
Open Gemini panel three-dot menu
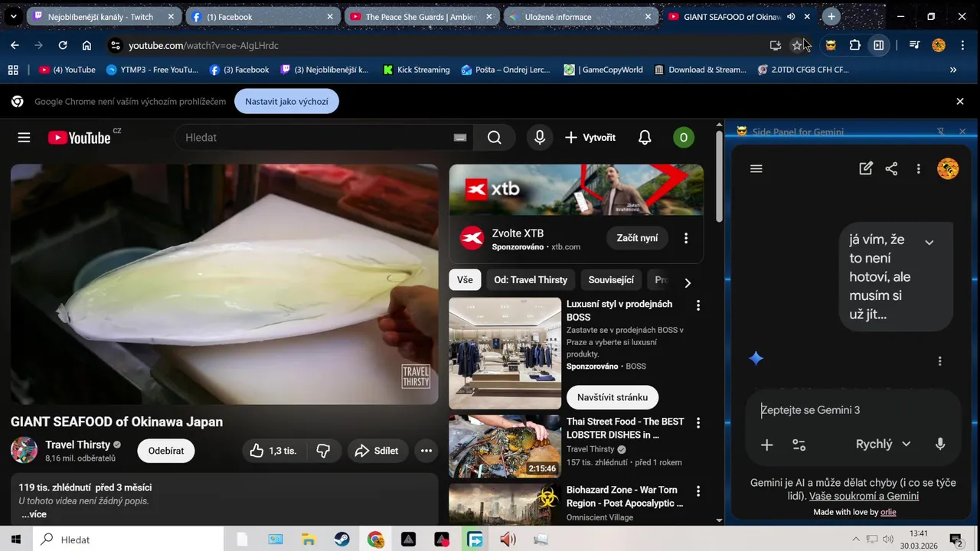click(x=918, y=168)
